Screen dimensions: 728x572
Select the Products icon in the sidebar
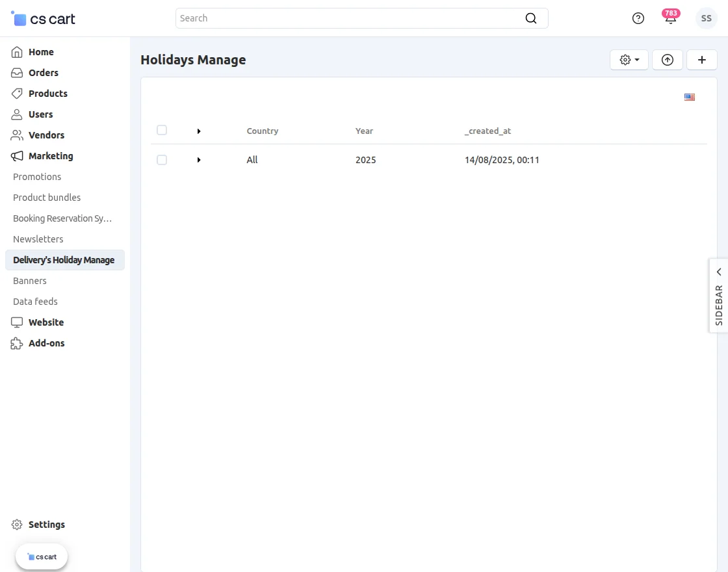(x=16, y=94)
